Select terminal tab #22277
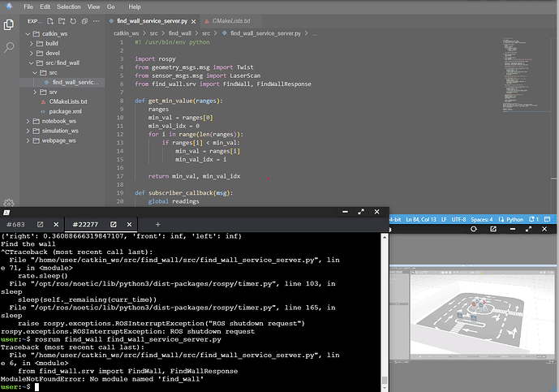The width and height of the screenshot is (559, 392). (86, 224)
